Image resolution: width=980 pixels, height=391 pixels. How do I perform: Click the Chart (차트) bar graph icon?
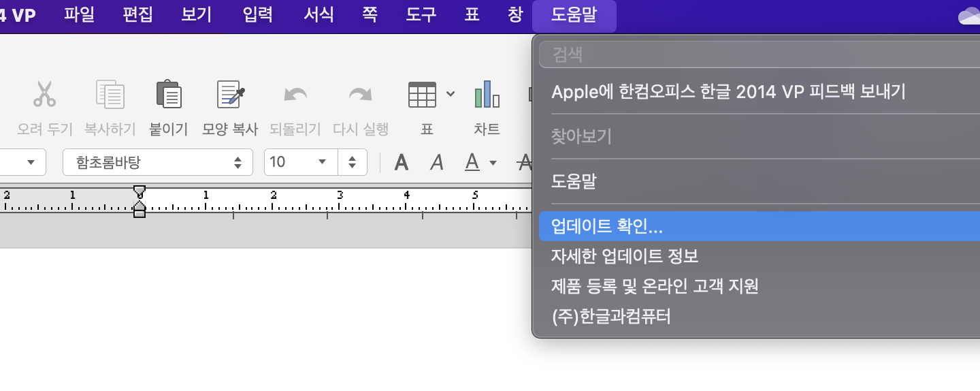[x=487, y=95]
